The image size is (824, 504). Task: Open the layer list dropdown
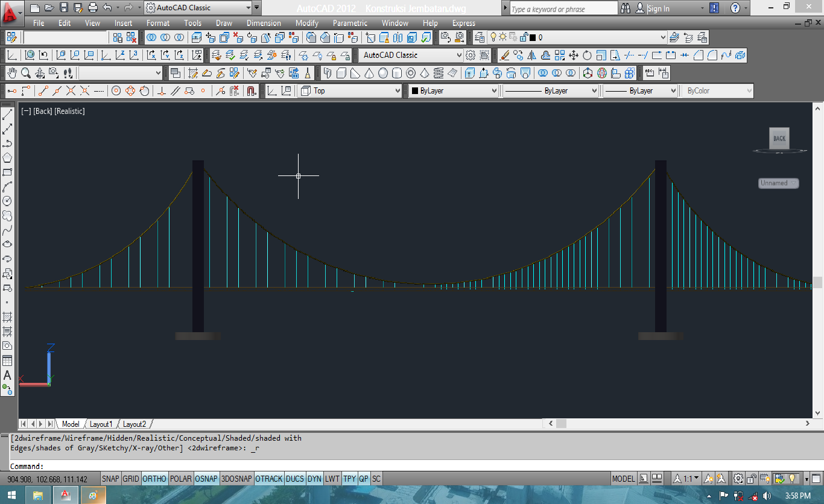pos(578,37)
